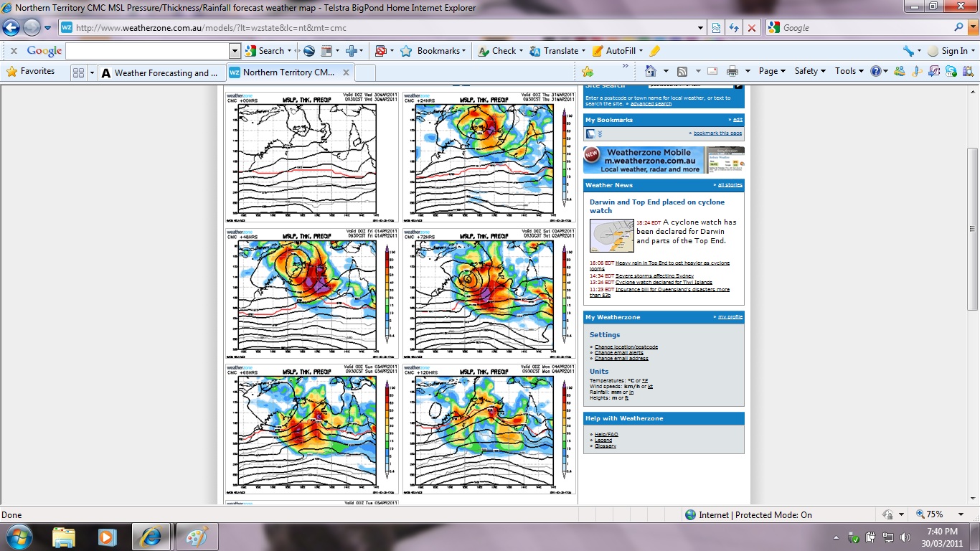The height and width of the screenshot is (551, 980).
Task: Open 'Cyclone watch declared for Tiwi Islands' story
Action: pos(664,283)
